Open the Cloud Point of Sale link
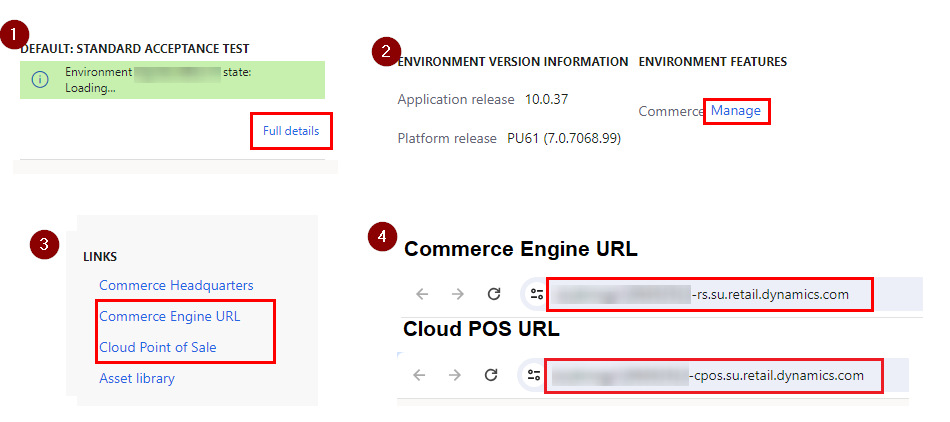950x422 pixels. click(158, 347)
